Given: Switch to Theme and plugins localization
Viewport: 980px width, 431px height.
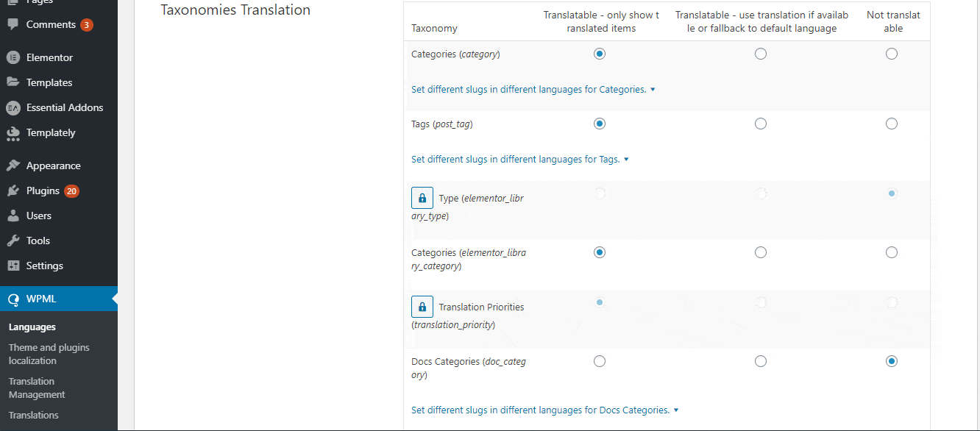Looking at the screenshot, I should pos(49,354).
